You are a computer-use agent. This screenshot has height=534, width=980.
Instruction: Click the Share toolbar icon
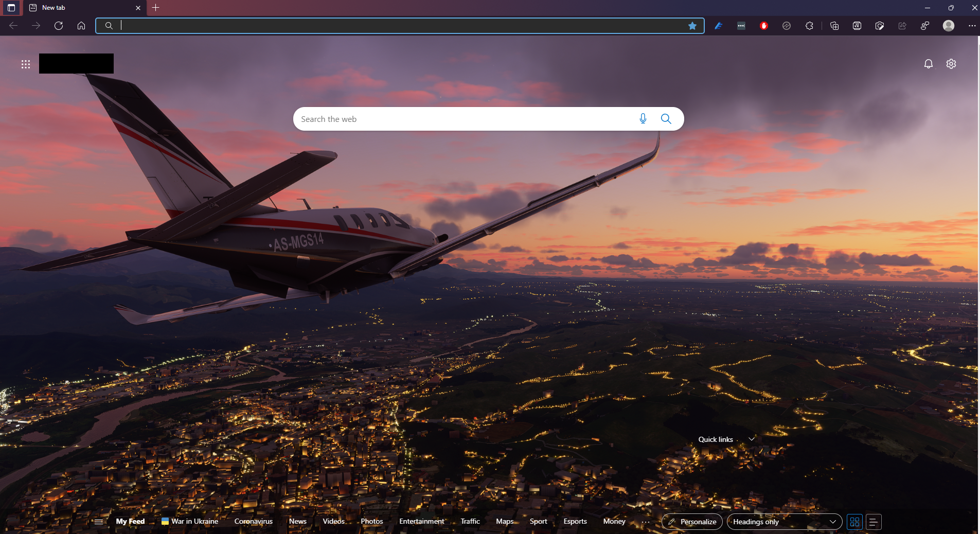point(902,26)
